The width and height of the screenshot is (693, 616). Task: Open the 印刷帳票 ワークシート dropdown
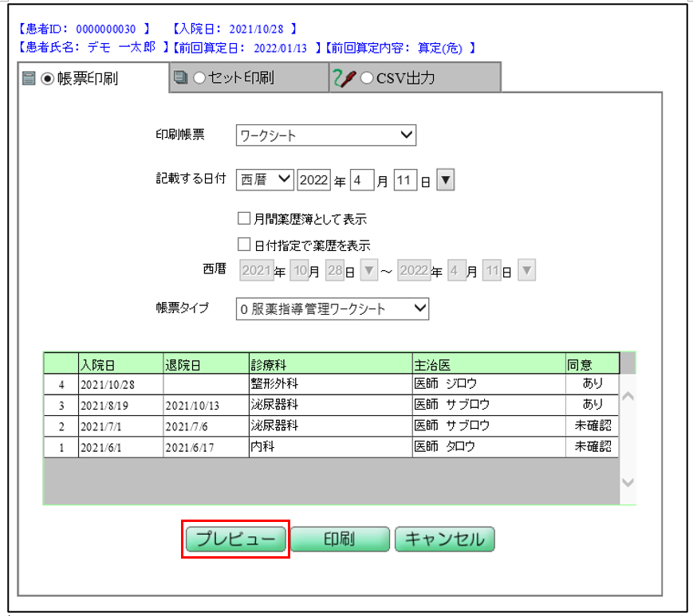click(325, 135)
